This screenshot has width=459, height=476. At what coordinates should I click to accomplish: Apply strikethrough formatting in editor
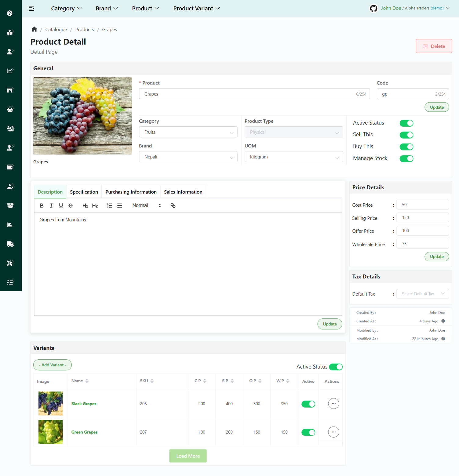71,205
